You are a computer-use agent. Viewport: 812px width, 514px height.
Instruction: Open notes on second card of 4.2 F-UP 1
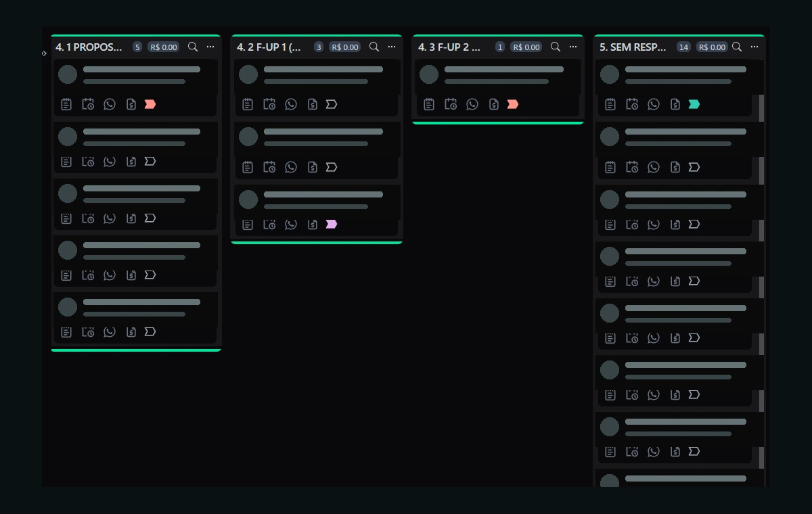coord(248,167)
